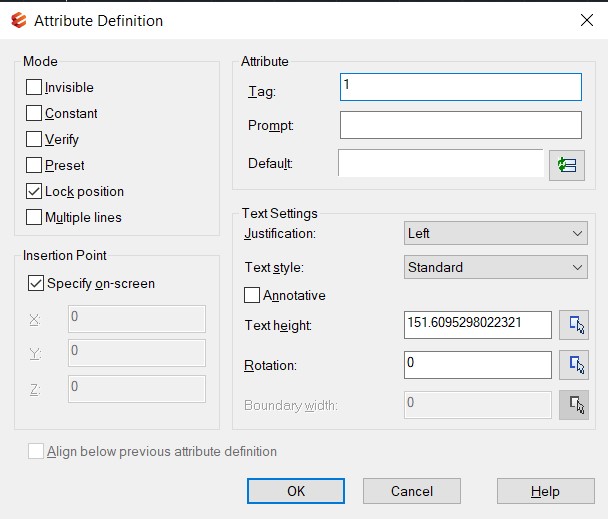Click inside the Default value field
The width and height of the screenshot is (608, 519).
coord(440,163)
